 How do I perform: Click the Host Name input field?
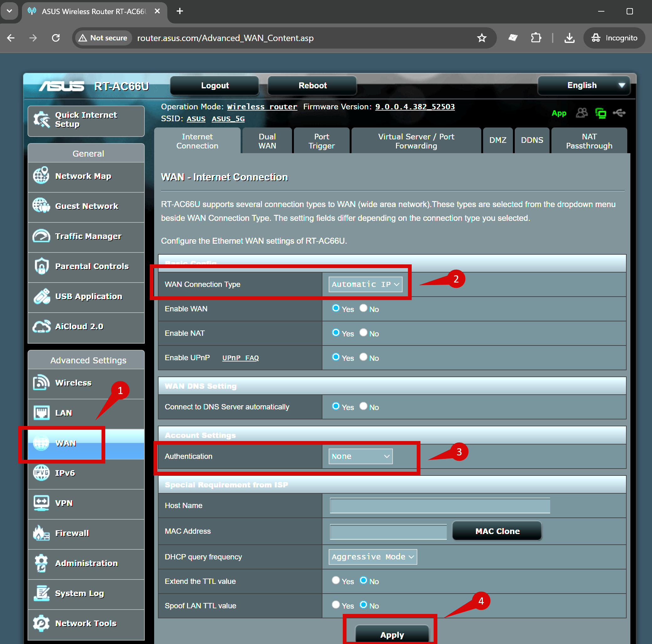[440, 505]
